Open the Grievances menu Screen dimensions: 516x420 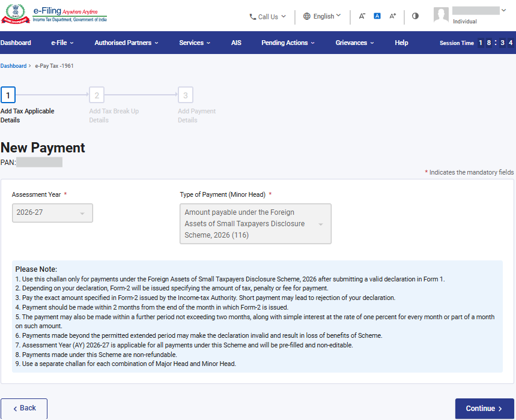pos(354,43)
